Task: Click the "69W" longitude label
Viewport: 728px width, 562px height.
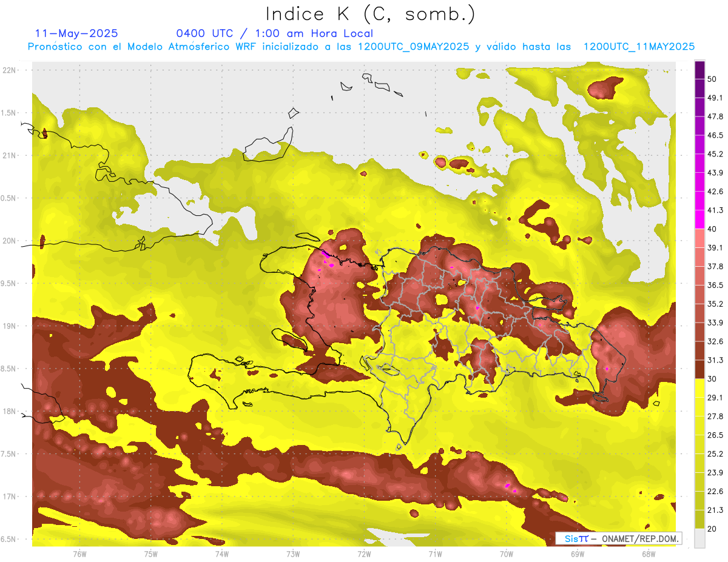Action: [578, 554]
